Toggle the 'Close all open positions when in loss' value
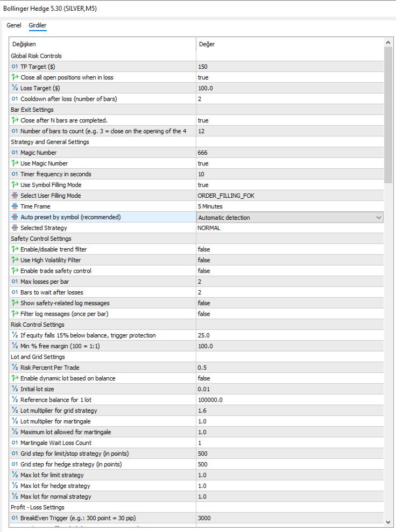This screenshot has width=396, height=532. click(x=289, y=77)
